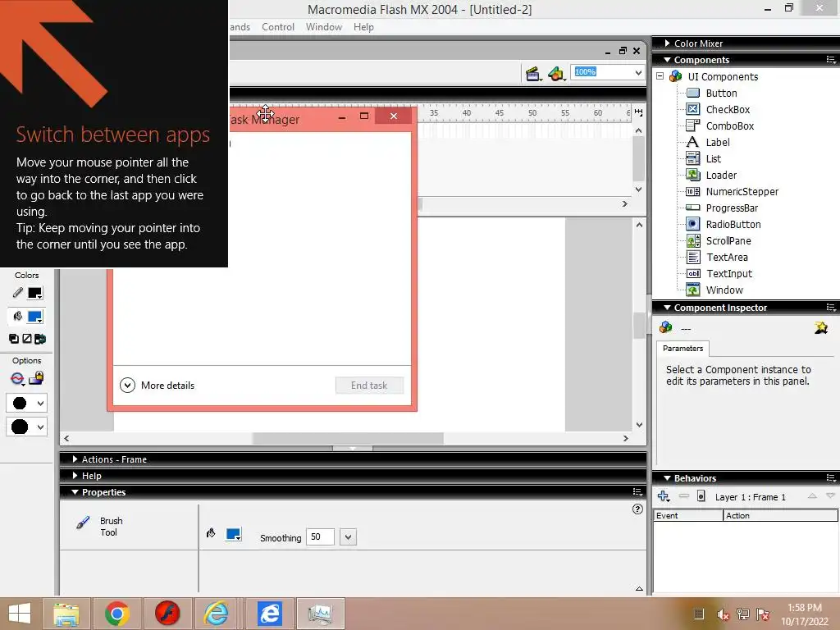
Task: Open the toolbox fill color swatch
Action: (x=34, y=317)
